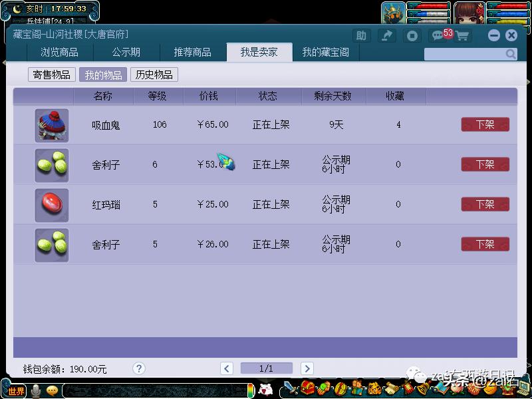Click the sword attack icon in bottom toolbar

[290, 388]
